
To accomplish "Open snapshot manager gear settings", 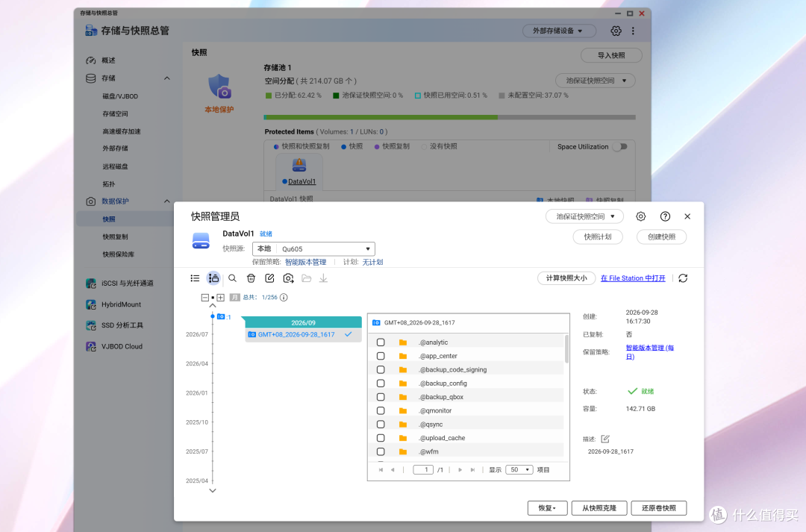I will pyautogui.click(x=640, y=216).
